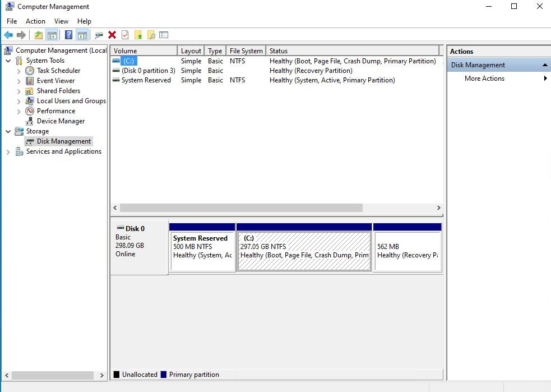
Task: Expand the Task Scheduler node
Action: pos(18,71)
